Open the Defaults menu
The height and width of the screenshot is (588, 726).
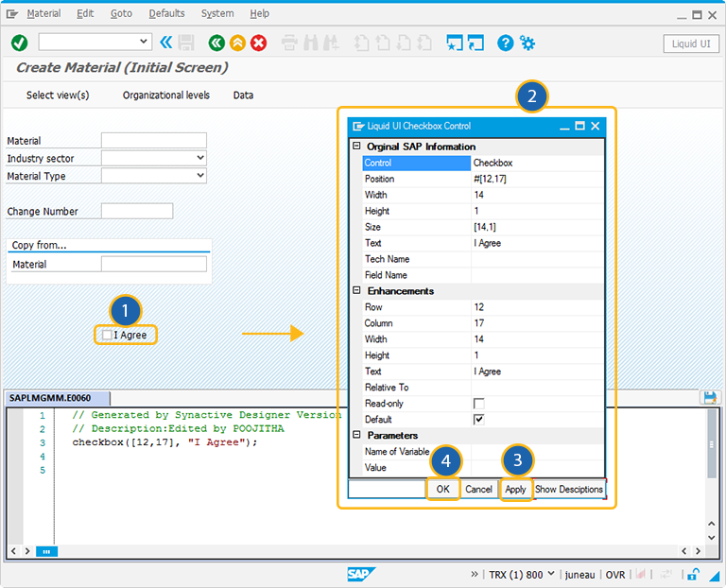point(166,14)
